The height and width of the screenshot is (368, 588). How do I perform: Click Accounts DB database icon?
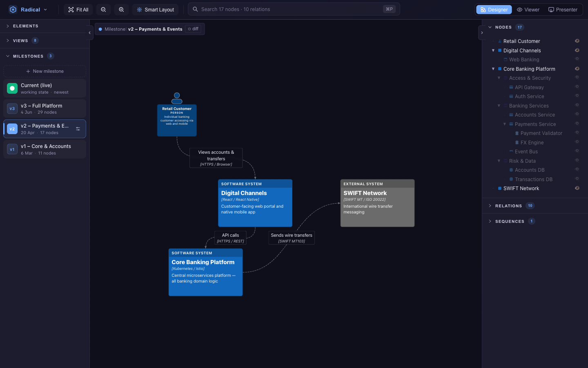[511, 170]
